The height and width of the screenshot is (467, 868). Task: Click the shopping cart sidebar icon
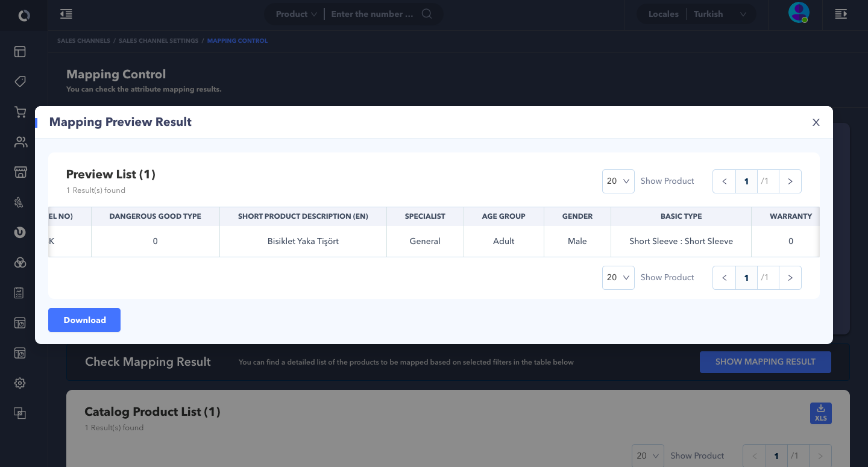(x=20, y=112)
